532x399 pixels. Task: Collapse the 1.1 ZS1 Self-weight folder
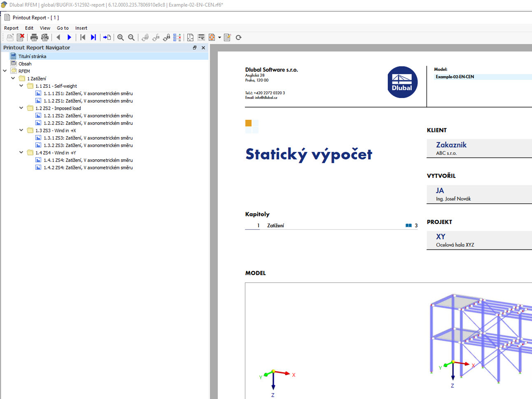[x=21, y=85]
